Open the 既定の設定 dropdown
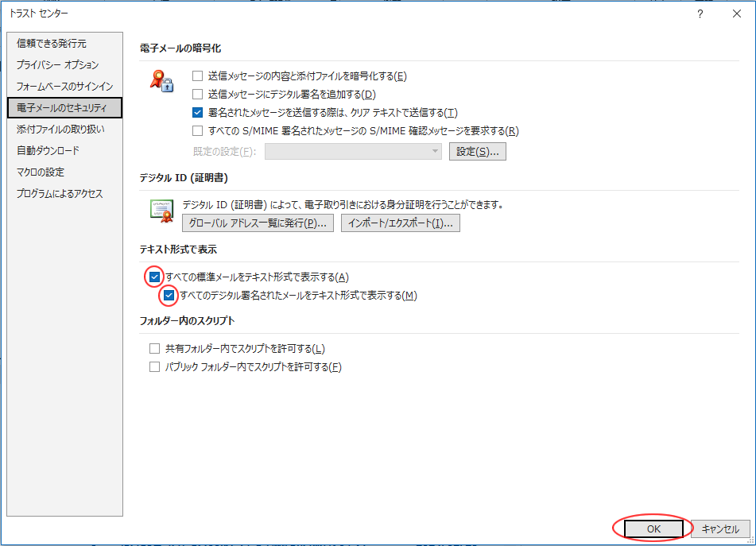The width and height of the screenshot is (756, 546). click(353, 151)
